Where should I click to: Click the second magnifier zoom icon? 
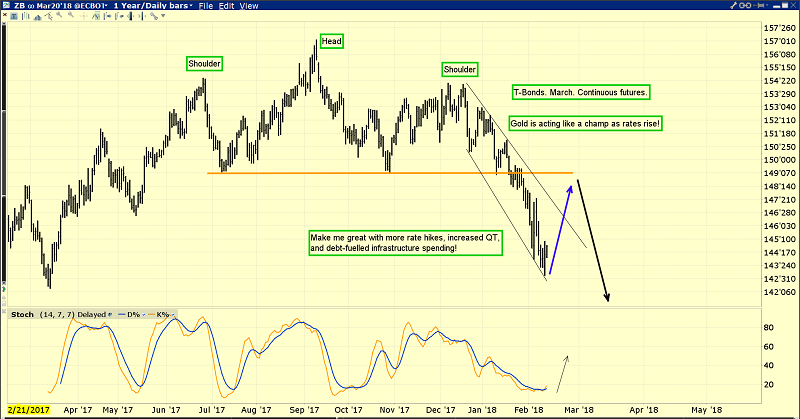point(71,15)
